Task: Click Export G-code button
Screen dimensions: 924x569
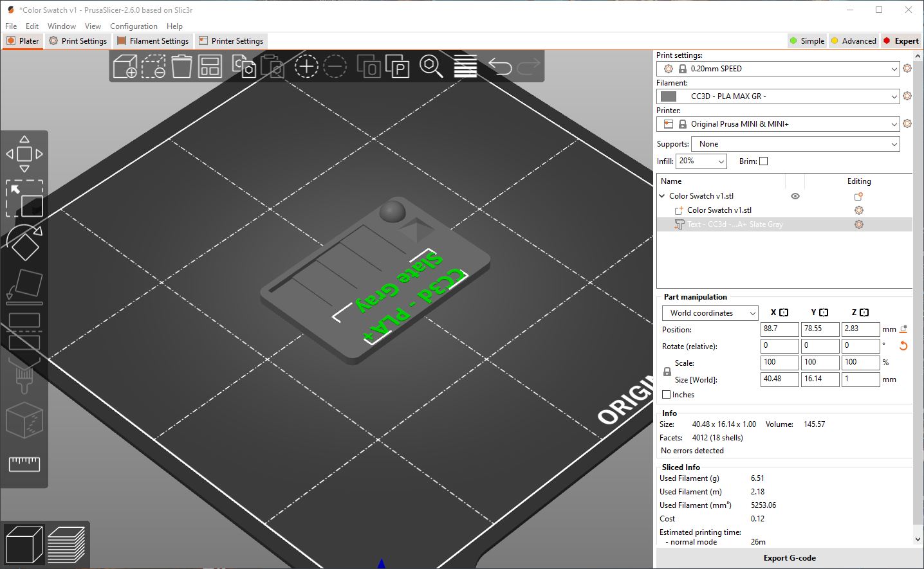Action: [790, 558]
